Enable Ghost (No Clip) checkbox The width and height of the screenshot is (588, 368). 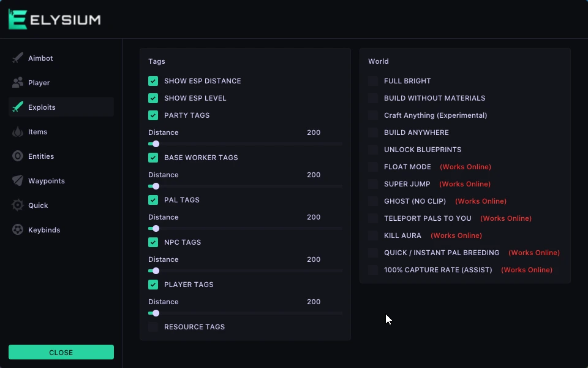coord(373,201)
